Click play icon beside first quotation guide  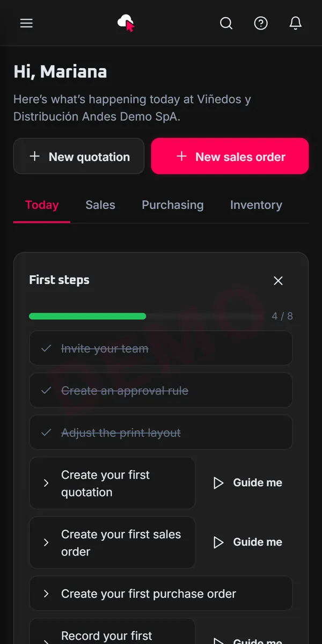tap(218, 483)
